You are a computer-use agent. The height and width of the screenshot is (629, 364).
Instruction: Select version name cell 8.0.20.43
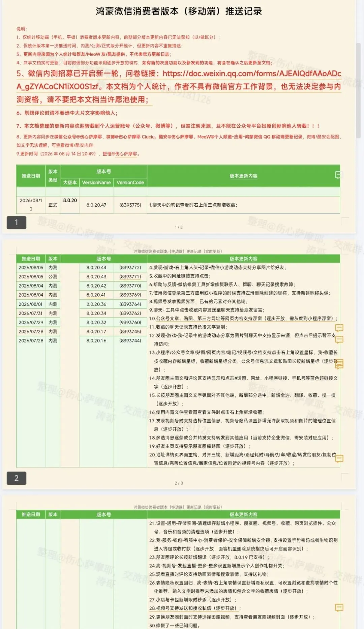point(96,276)
